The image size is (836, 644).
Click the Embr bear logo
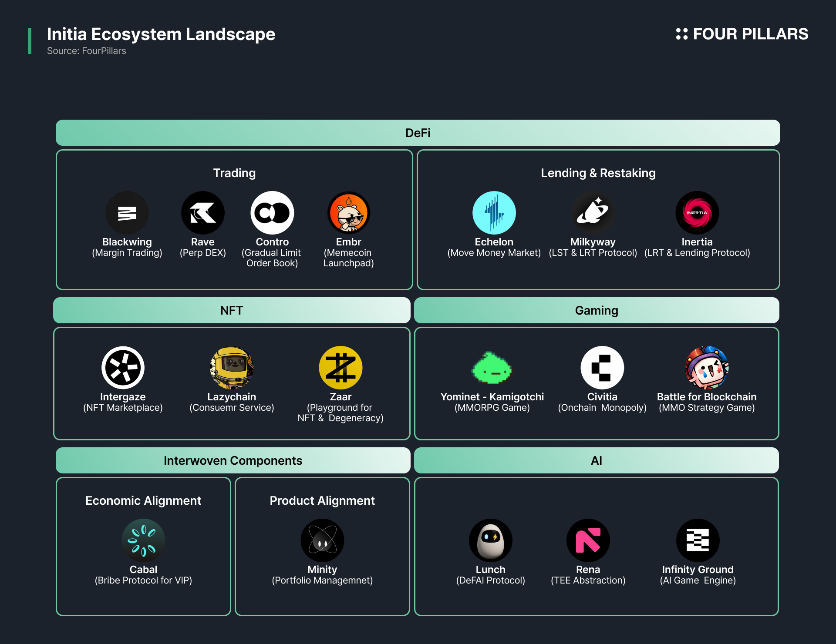pyautogui.click(x=349, y=213)
